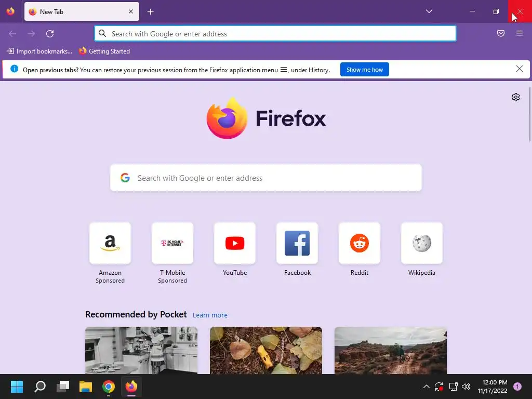Open a new tab with plus button
The image size is (532, 399).
(151, 12)
